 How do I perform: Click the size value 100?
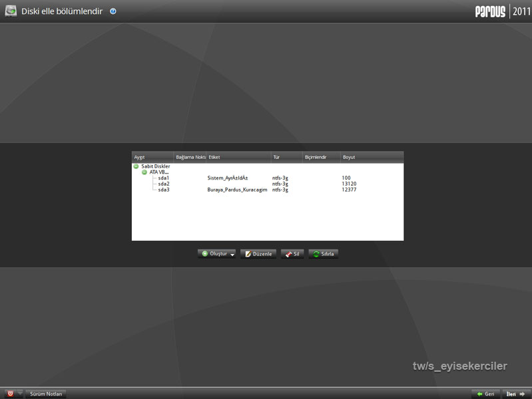coord(346,178)
